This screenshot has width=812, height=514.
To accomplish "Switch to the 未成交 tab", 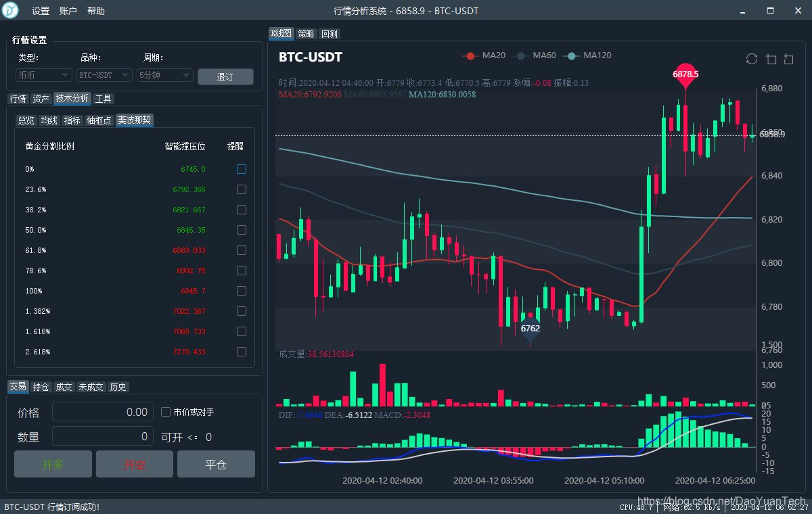I will [x=91, y=387].
